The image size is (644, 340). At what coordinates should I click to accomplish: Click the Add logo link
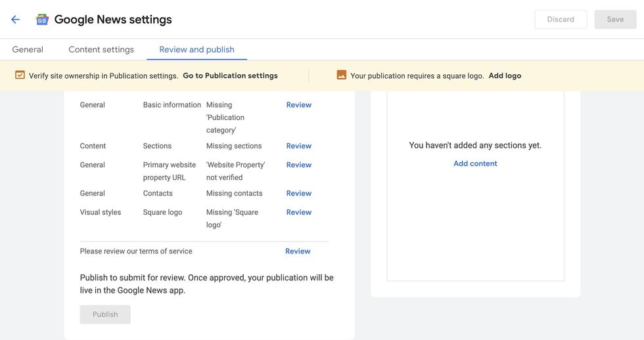[505, 75]
